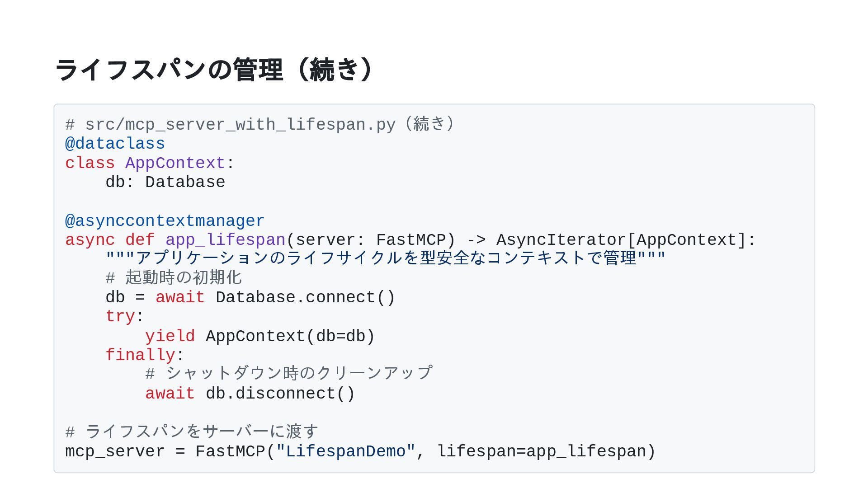Click AppContext(db=db) expression

tap(290, 336)
